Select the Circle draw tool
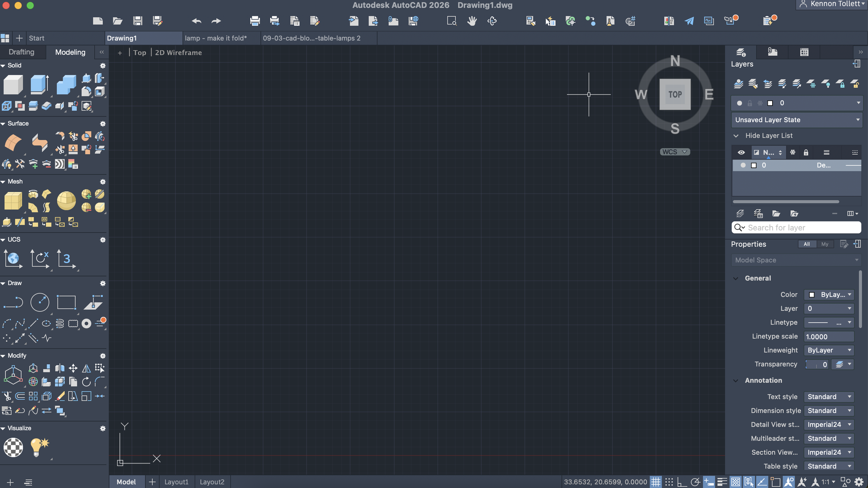The width and height of the screenshot is (868, 488). point(40,302)
